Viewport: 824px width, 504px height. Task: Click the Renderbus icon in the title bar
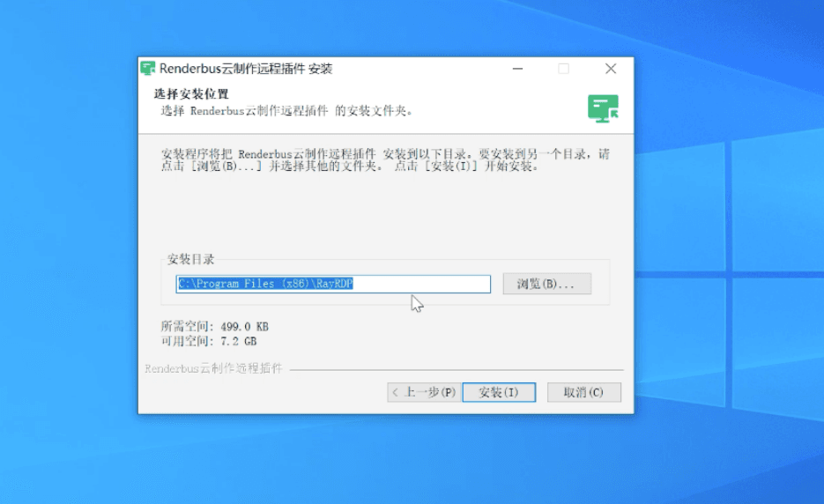148,69
